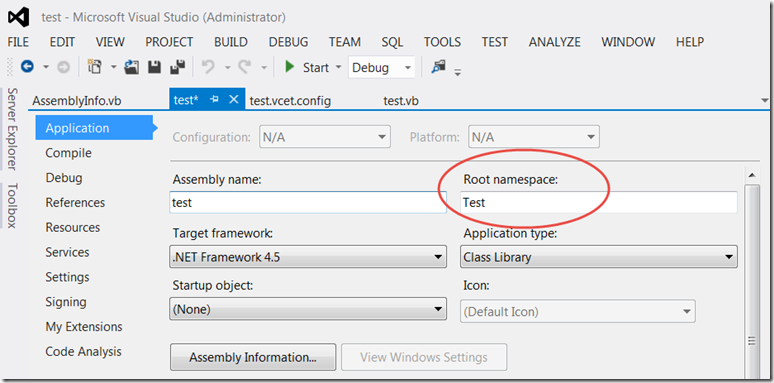Open the VIEW menu
The height and width of the screenshot is (383, 774).
pyautogui.click(x=110, y=42)
